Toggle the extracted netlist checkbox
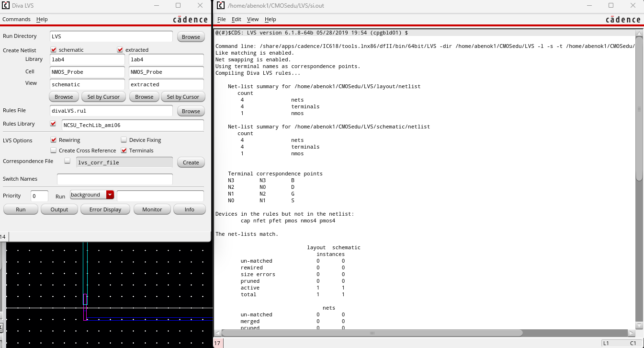The height and width of the screenshot is (348, 644). tap(120, 50)
